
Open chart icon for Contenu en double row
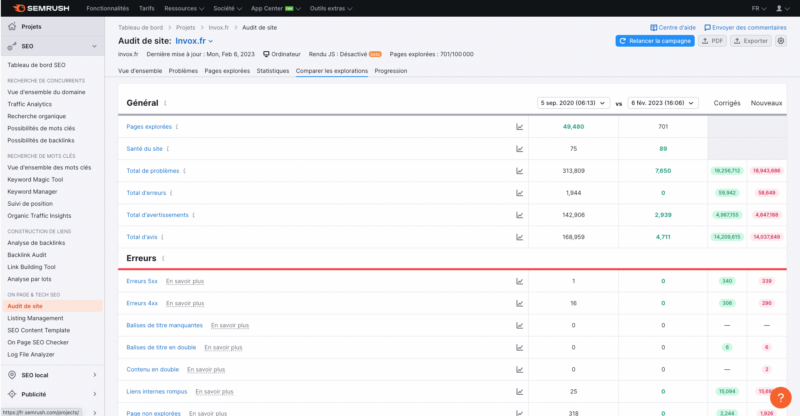[x=519, y=370]
